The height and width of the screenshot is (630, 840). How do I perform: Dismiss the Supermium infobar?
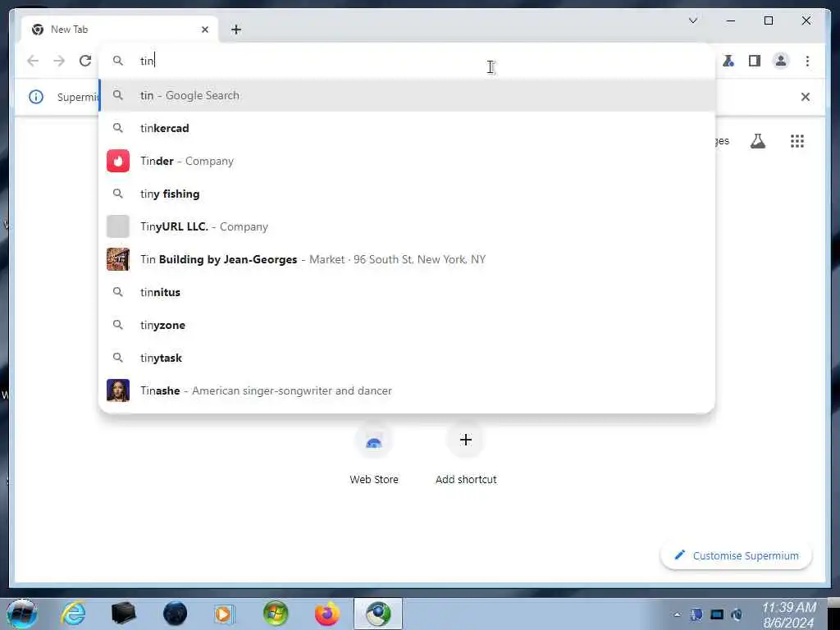(x=805, y=97)
